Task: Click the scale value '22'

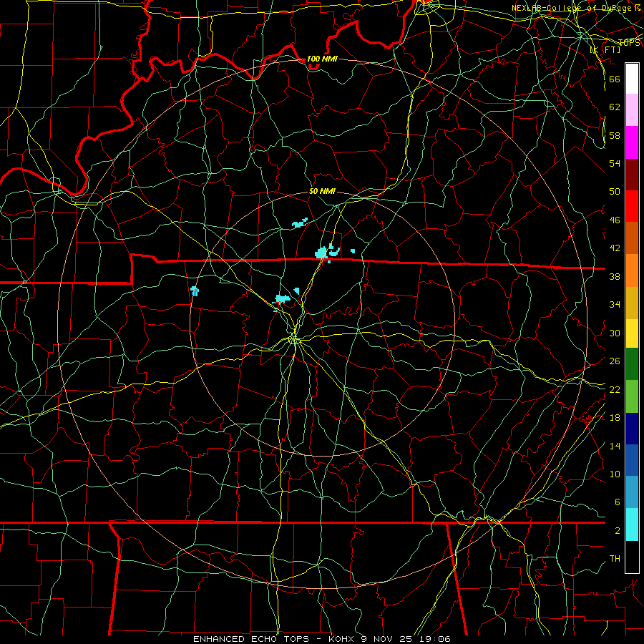Action: pyautogui.click(x=615, y=389)
